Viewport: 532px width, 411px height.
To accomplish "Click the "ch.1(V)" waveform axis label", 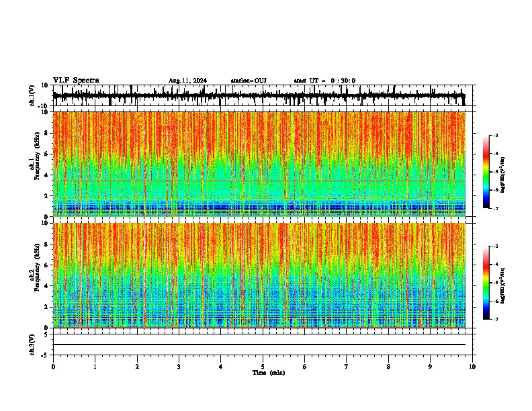I will pos(32,95).
